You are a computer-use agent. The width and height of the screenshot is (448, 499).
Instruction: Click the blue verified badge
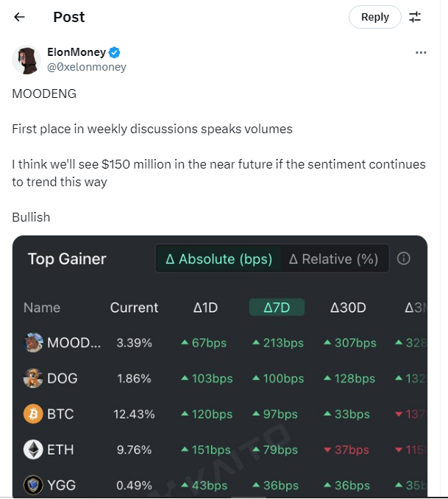115,53
